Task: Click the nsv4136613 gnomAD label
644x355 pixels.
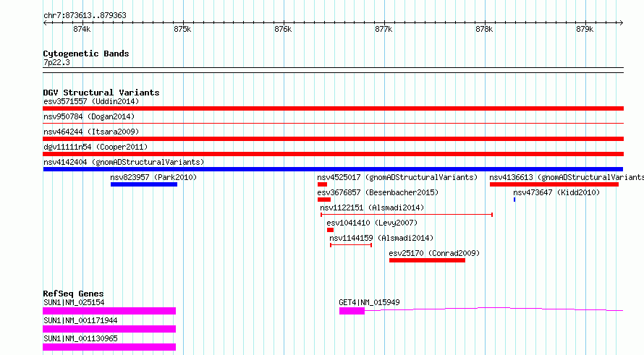Action: (567, 177)
